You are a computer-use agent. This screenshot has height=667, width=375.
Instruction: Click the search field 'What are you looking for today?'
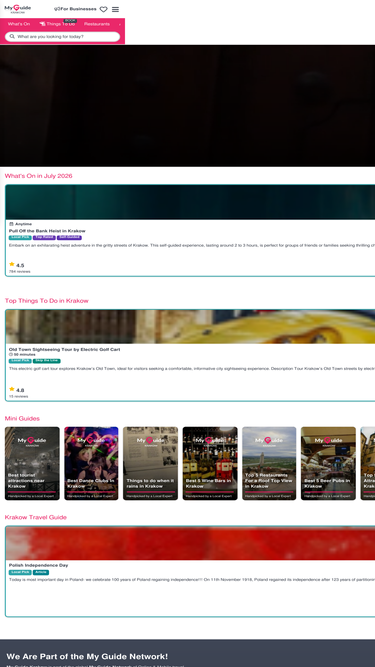62,37
